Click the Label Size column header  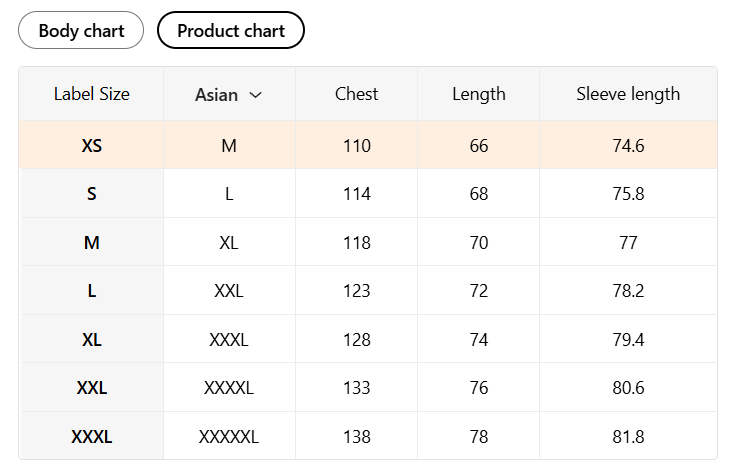[92, 94]
